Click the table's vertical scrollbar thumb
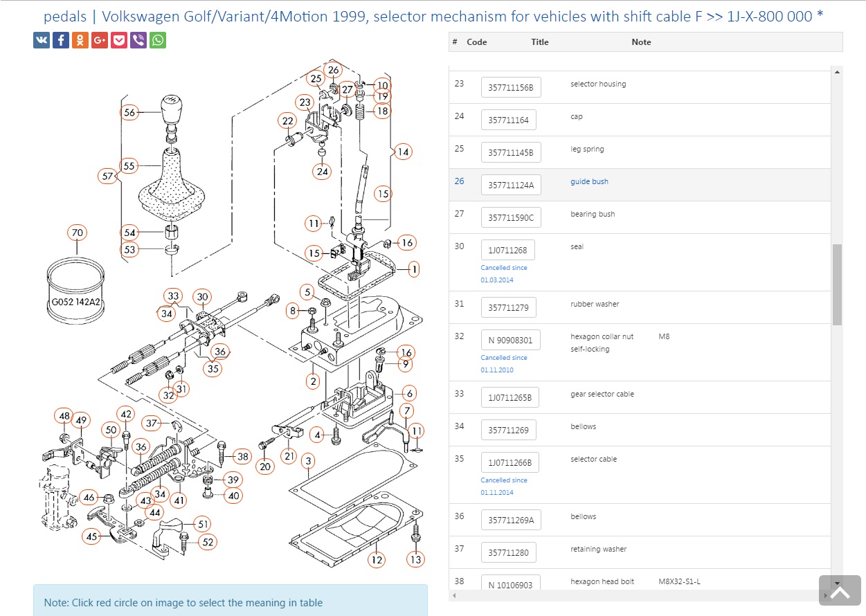Image resolution: width=866 pixels, height=616 pixels. [x=837, y=284]
